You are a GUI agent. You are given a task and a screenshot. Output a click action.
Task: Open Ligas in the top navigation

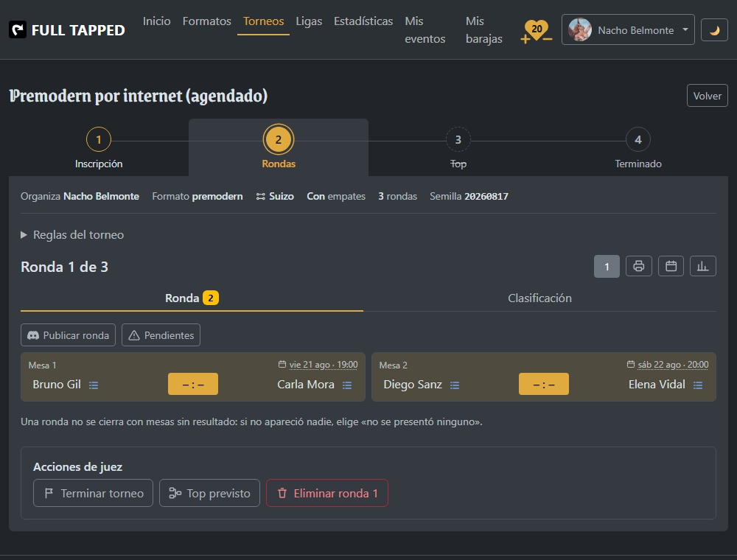pos(309,21)
